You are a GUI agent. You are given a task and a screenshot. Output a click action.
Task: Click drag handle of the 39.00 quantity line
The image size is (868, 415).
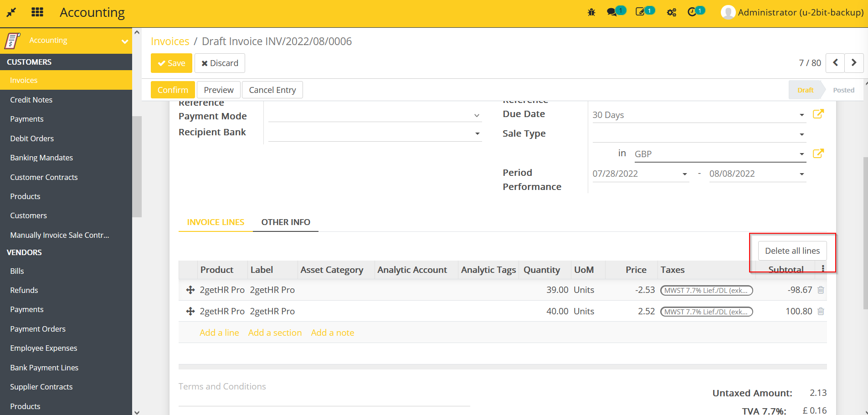[x=190, y=290]
